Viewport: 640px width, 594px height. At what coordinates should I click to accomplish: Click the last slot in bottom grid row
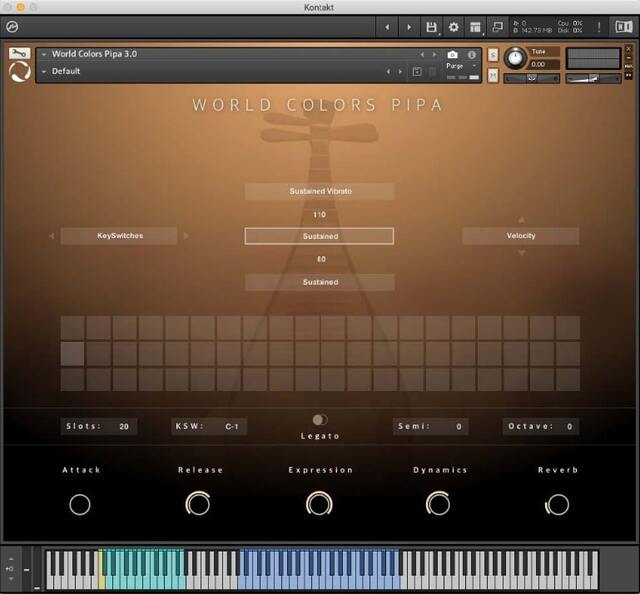click(568, 379)
